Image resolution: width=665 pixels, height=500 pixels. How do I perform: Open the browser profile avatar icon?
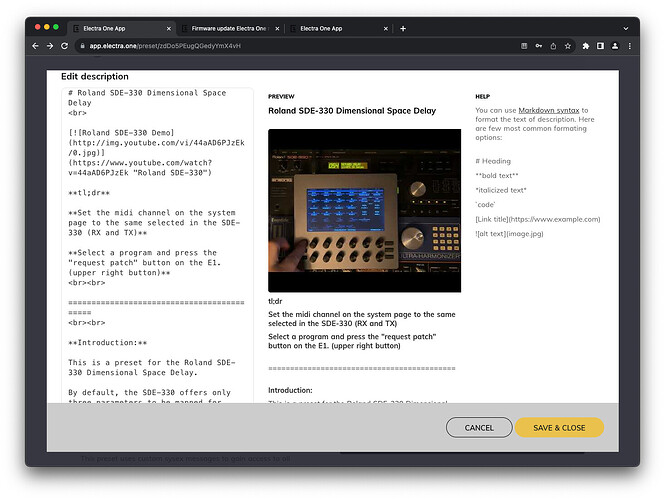click(x=615, y=46)
